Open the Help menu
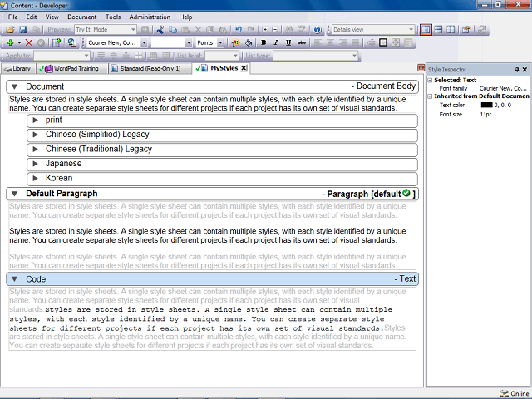 pyautogui.click(x=185, y=17)
